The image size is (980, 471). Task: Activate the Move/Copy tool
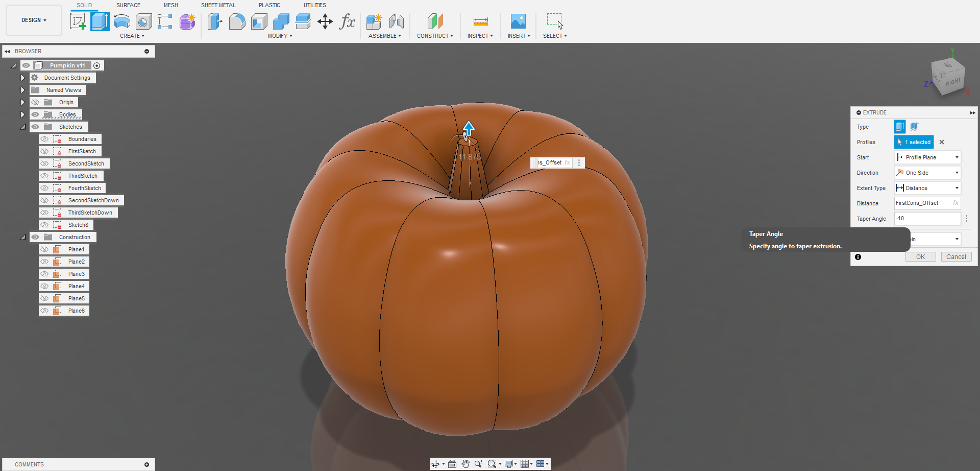325,21
